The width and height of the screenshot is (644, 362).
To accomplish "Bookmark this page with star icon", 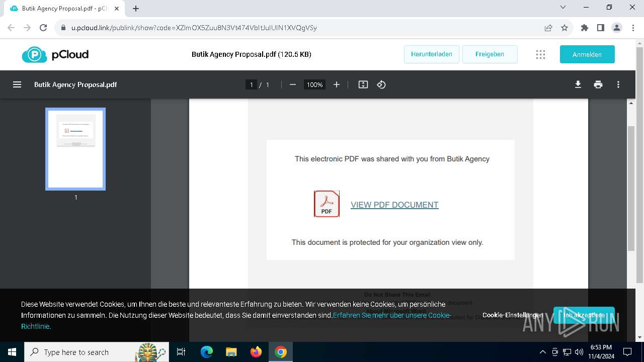I will (x=565, y=28).
